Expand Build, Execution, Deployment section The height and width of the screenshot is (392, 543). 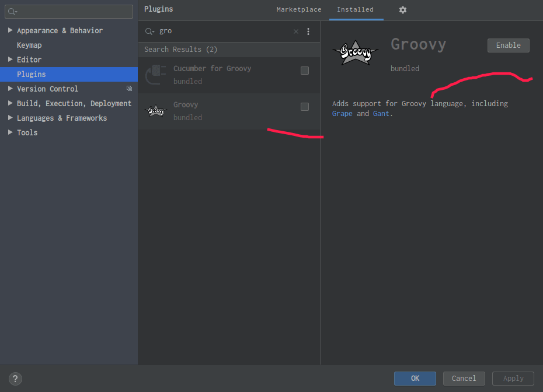click(x=11, y=103)
